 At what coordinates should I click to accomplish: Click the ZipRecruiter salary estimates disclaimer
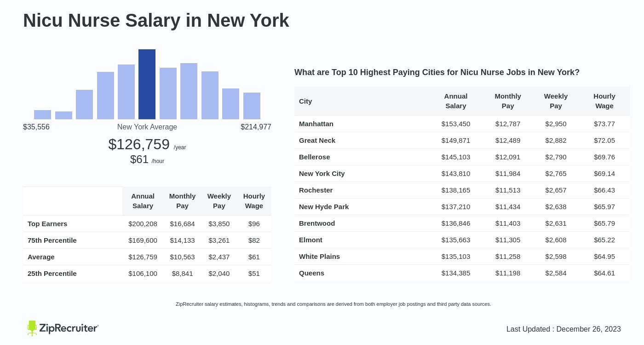coord(333,304)
